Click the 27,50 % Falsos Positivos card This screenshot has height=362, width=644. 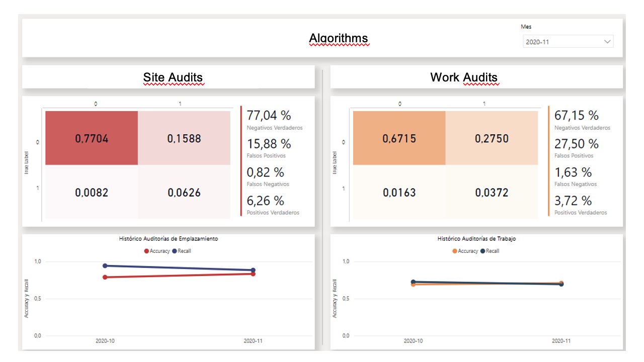pyautogui.click(x=577, y=148)
